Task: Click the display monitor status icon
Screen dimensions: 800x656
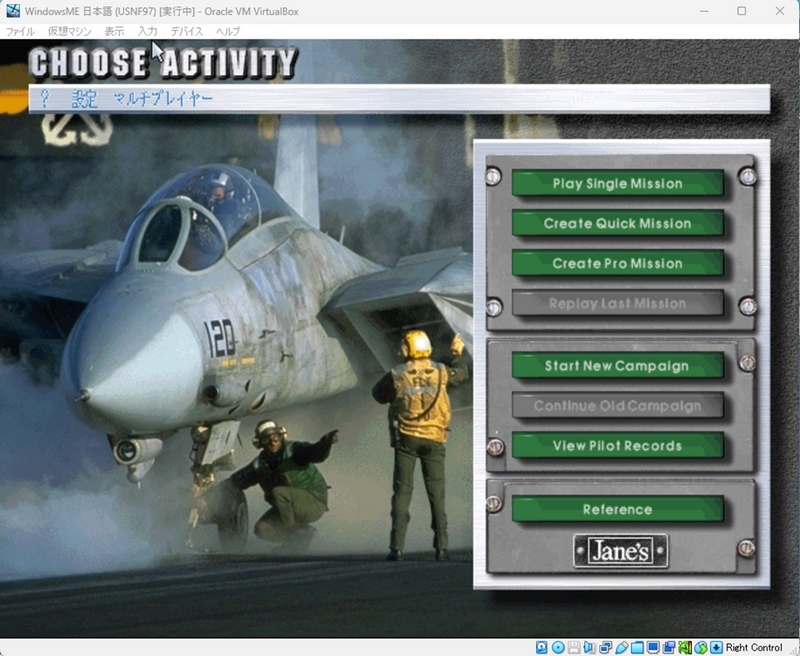Action: tap(653, 647)
